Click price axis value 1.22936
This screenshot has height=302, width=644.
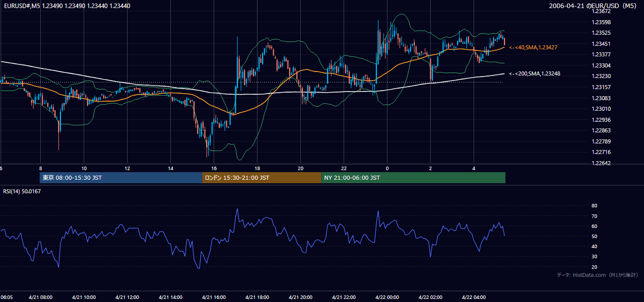[x=601, y=120]
